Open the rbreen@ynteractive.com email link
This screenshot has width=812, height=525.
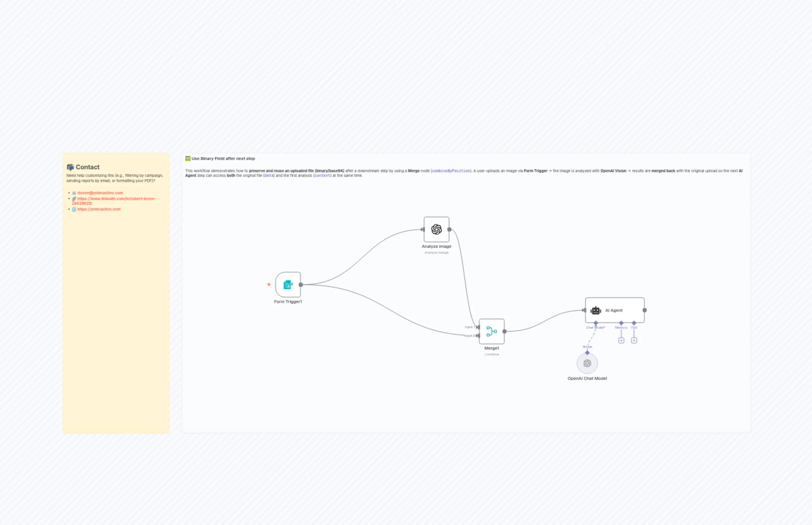[x=100, y=193]
